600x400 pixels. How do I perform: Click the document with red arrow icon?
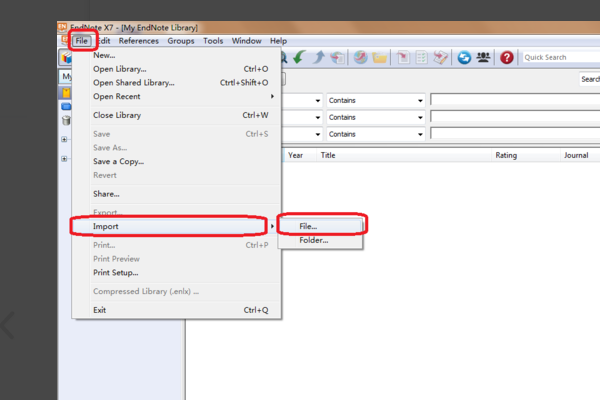click(x=403, y=57)
